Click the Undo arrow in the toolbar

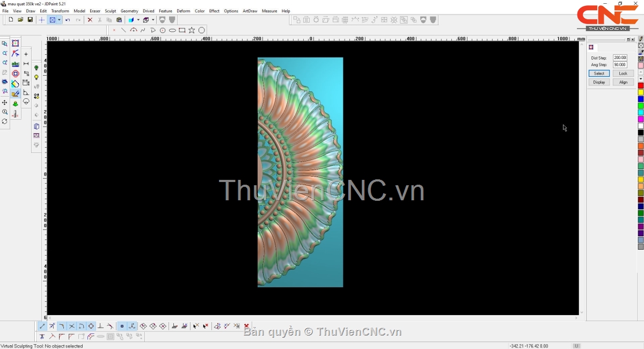pos(68,20)
